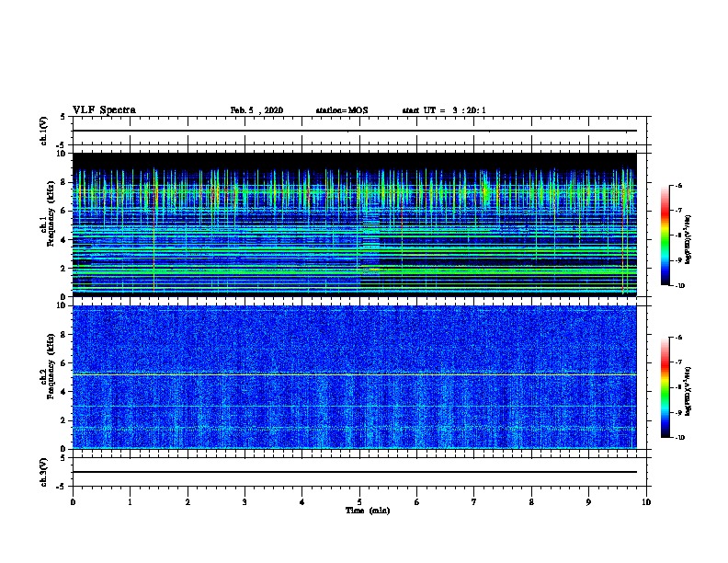Image resolution: width=728 pixels, height=563 pixels.
Task: Click the "5" voltage tick of the ch.1(V) panel
Action: point(63,117)
